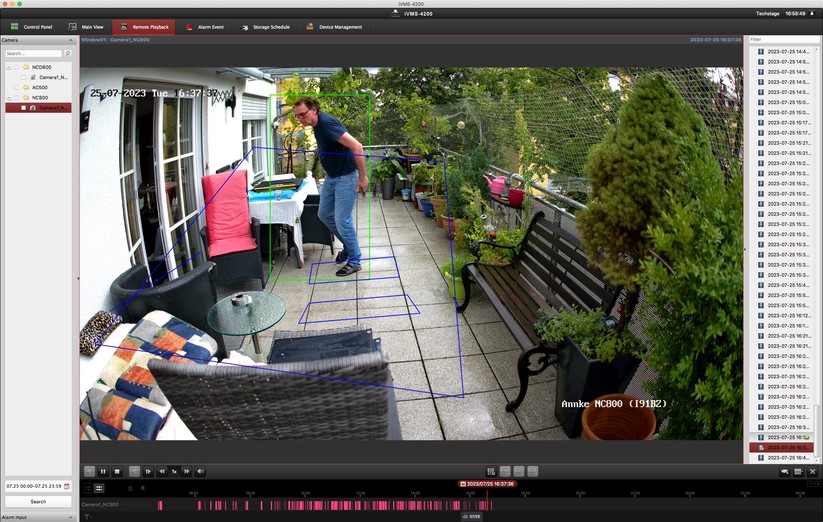Click the slow rewind speed icon

(x=162, y=471)
